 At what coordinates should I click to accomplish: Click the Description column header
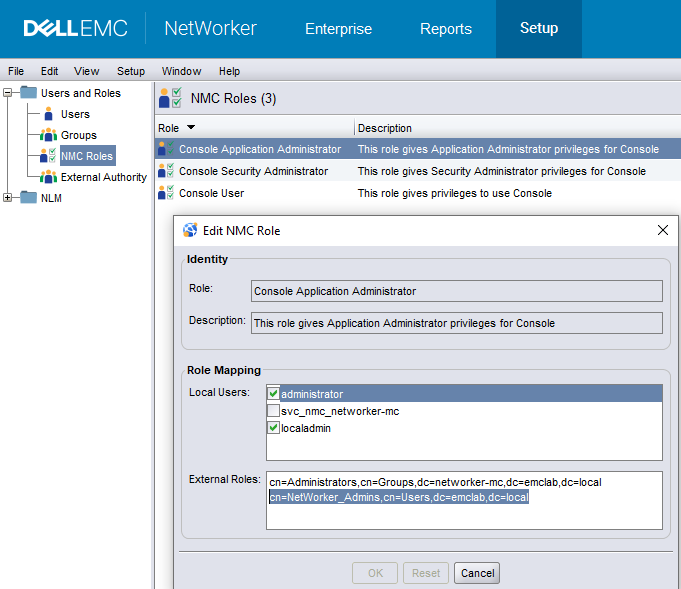384,128
